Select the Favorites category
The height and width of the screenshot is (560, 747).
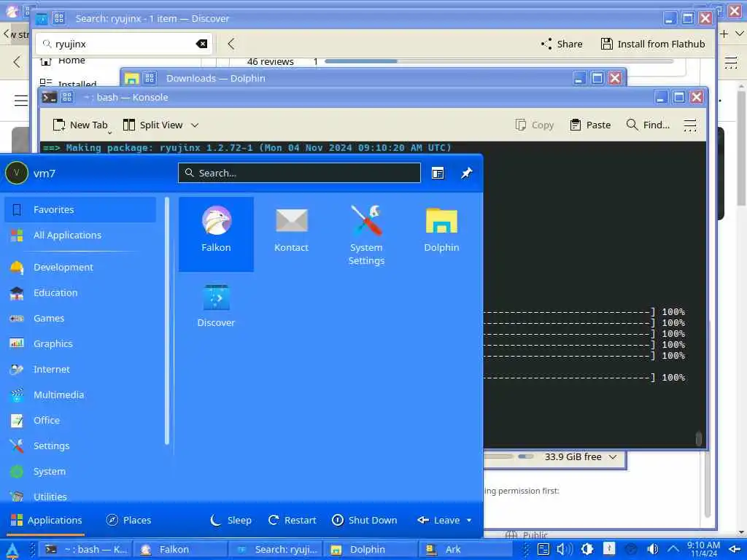pyautogui.click(x=80, y=209)
